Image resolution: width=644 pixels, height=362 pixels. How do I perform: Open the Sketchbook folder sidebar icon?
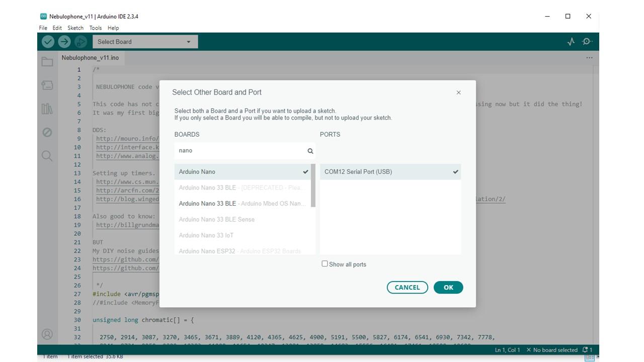tap(47, 62)
